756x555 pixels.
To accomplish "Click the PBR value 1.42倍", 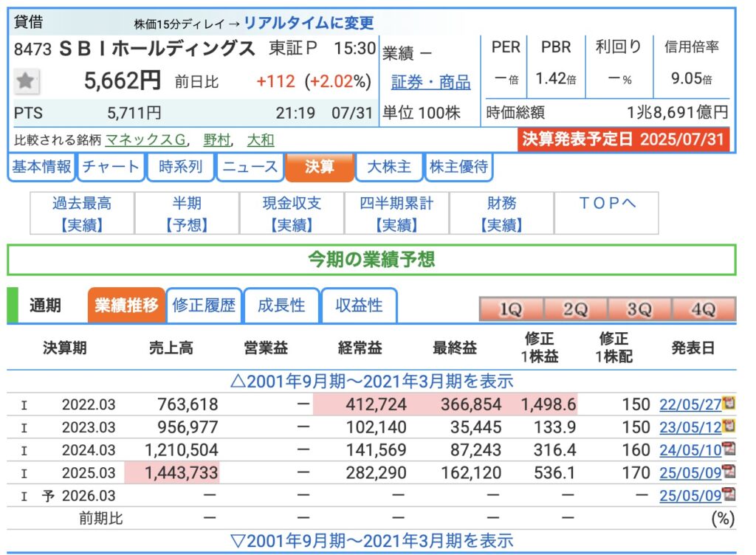I will (x=556, y=78).
